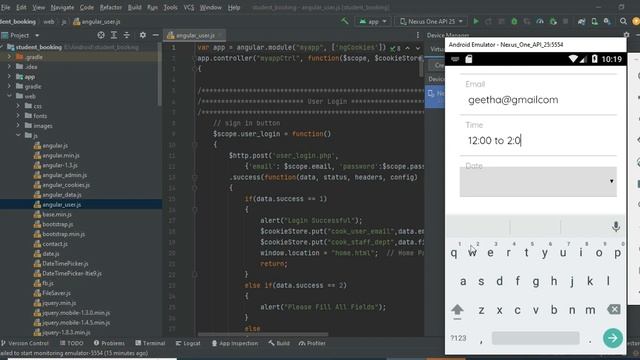
Task: Focus the Time input field
Action: 538,141
